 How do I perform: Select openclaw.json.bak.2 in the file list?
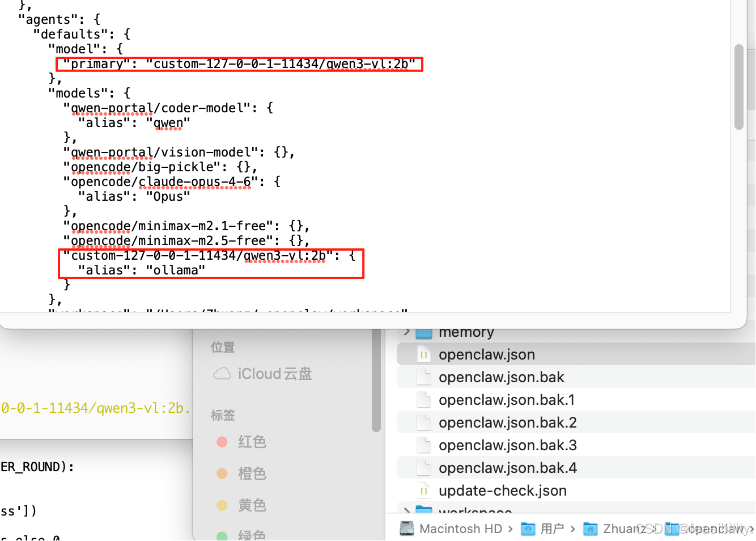point(508,422)
